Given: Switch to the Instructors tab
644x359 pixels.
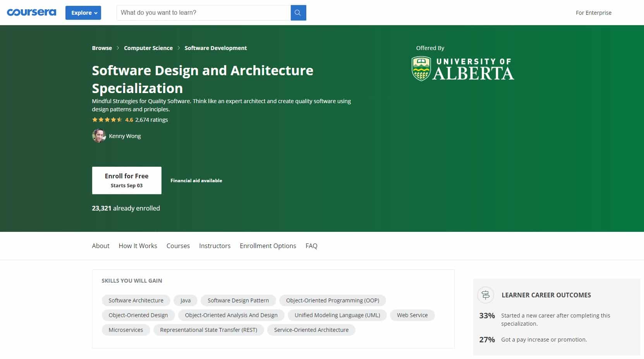Looking at the screenshot, I should point(215,246).
